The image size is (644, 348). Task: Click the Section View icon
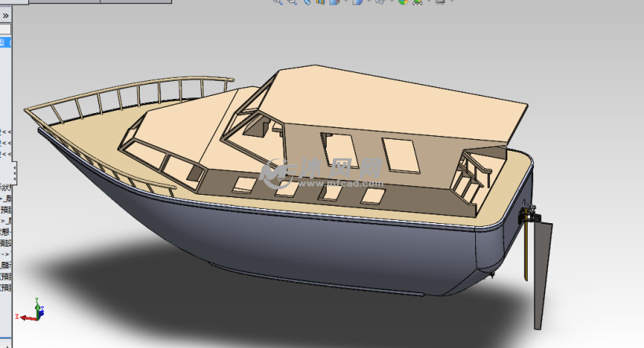click(320, 2)
